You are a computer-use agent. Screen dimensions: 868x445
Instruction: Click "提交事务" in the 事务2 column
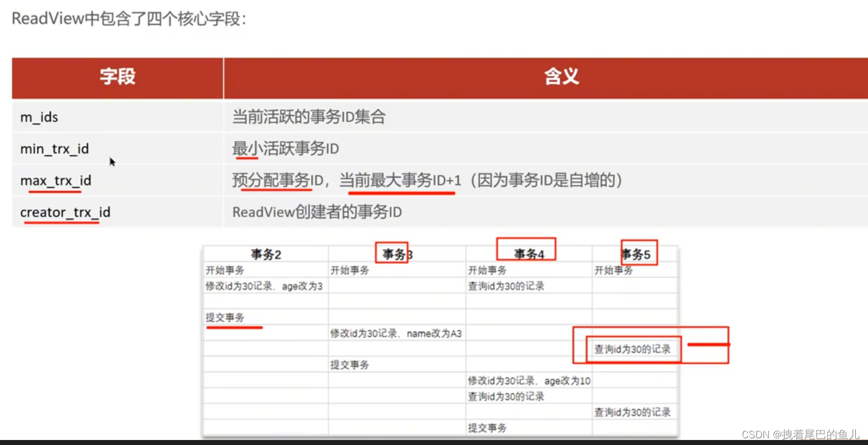225,318
